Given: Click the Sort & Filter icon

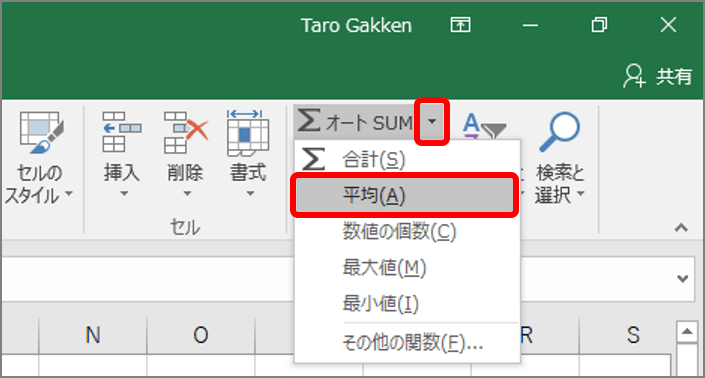Looking at the screenshot, I should tap(484, 126).
